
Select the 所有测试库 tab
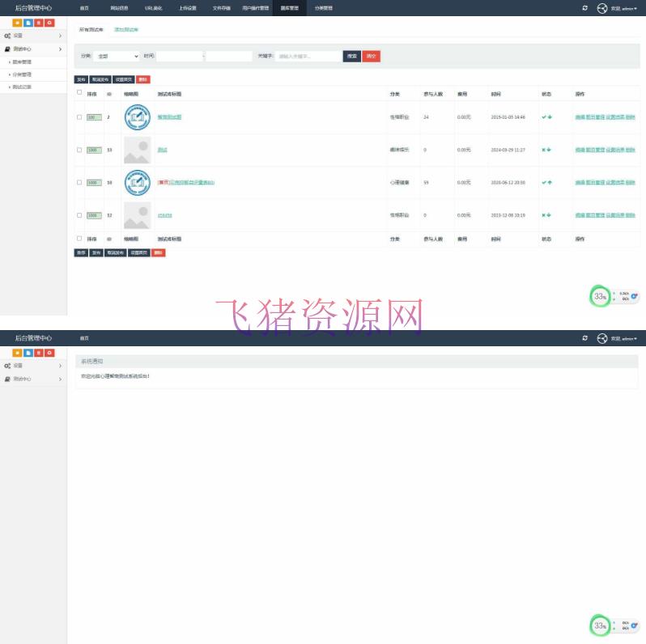click(91, 30)
